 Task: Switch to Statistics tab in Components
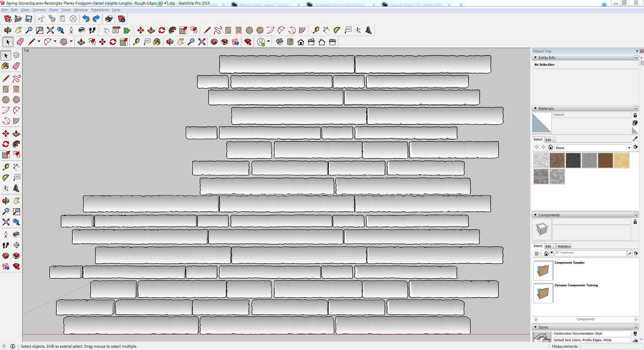563,246
